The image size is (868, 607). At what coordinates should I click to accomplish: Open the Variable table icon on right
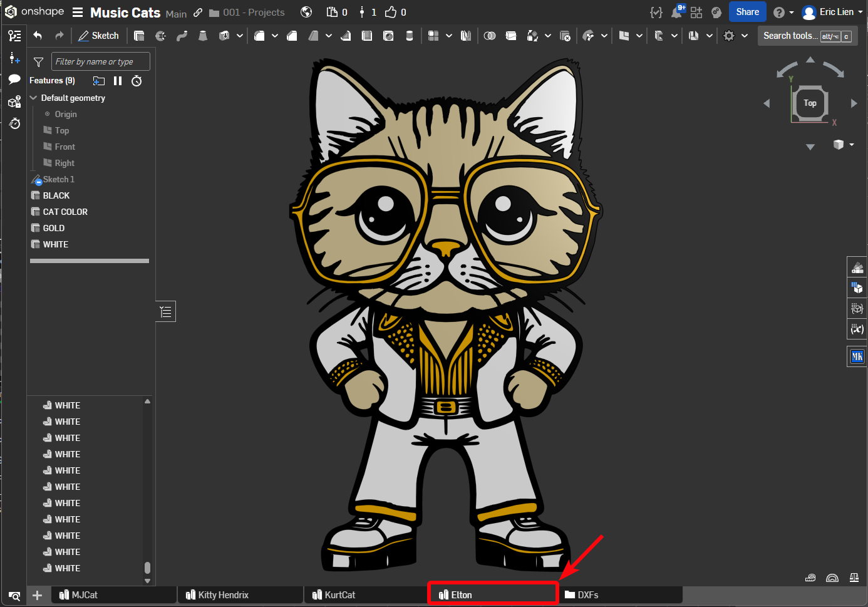[857, 329]
